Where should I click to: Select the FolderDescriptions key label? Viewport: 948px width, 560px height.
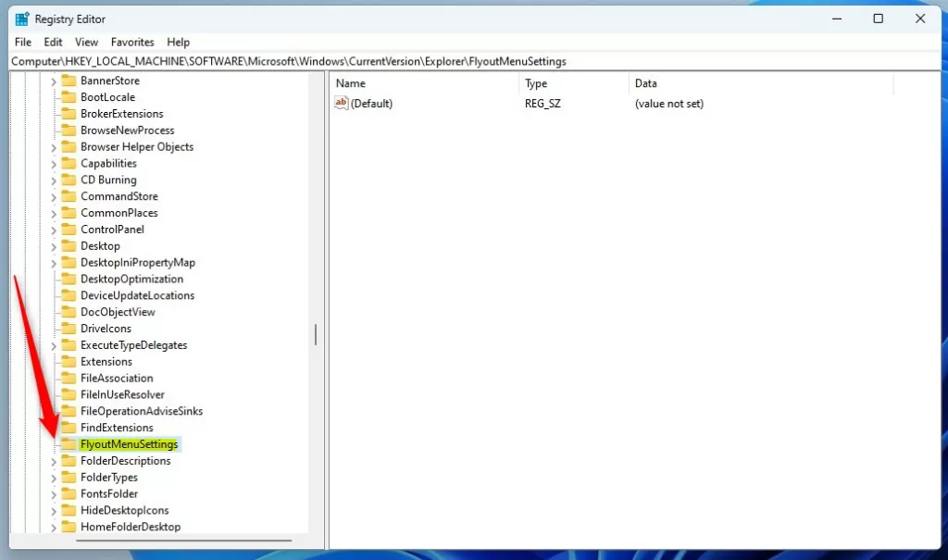126,461
